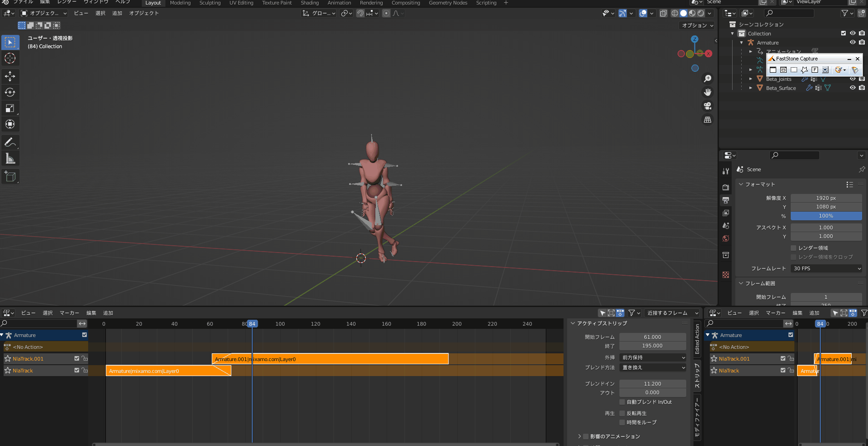
Task: Toggle mute checkbox of NlaTrack in main NLA editor
Action: pyautogui.click(x=77, y=370)
